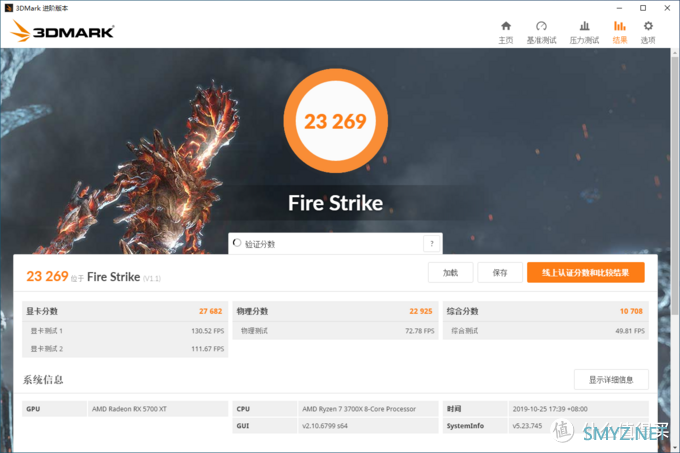Viewport: 680px width, 453px height.
Task: Maximize the 3DMark window
Action: pos(632,7)
